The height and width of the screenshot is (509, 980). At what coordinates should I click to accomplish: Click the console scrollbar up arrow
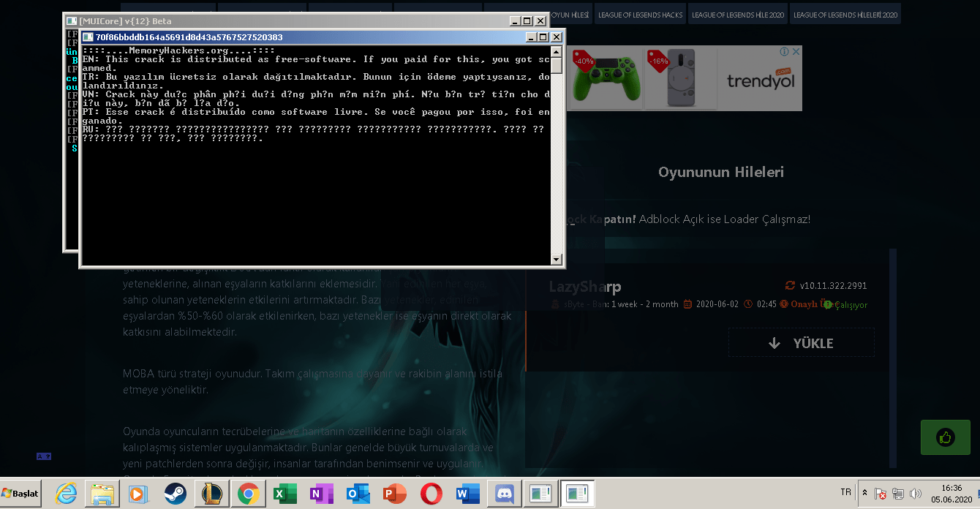click(557, 51)
